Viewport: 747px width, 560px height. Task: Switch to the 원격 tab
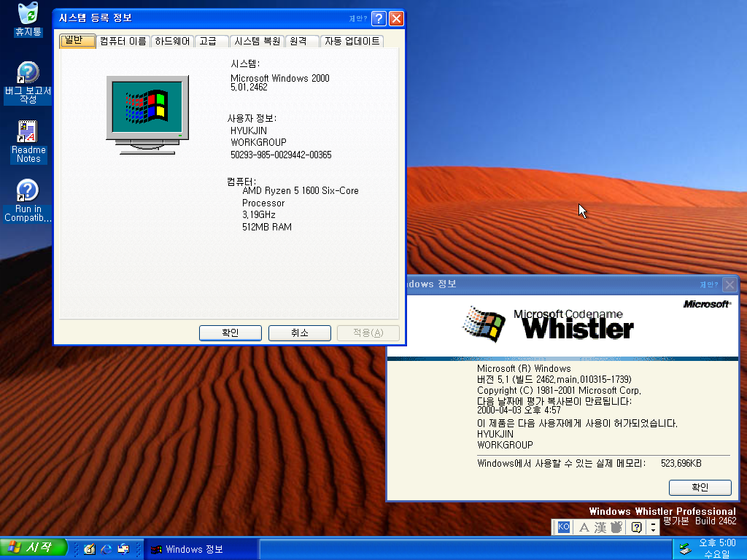[x=302, y=42]
